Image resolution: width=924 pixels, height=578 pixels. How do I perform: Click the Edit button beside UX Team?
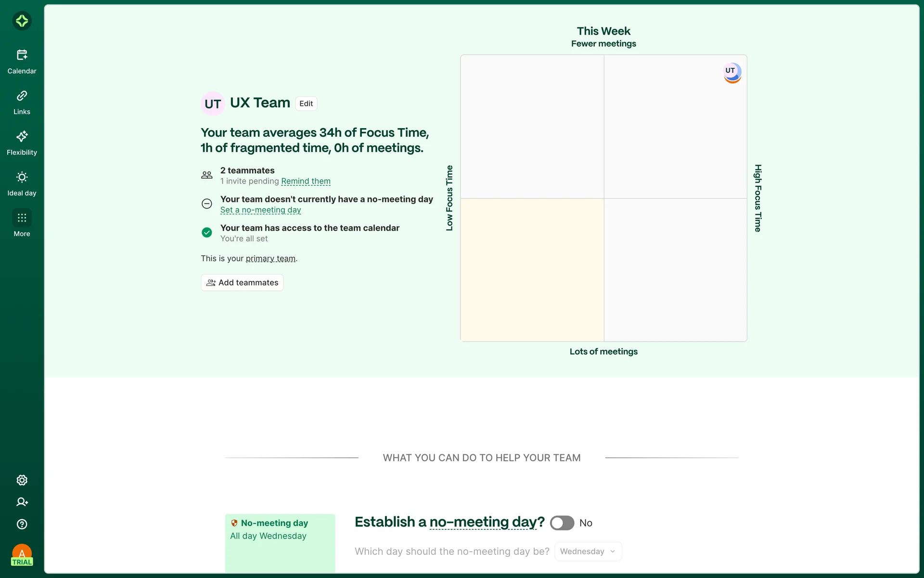tap(306, 104)
